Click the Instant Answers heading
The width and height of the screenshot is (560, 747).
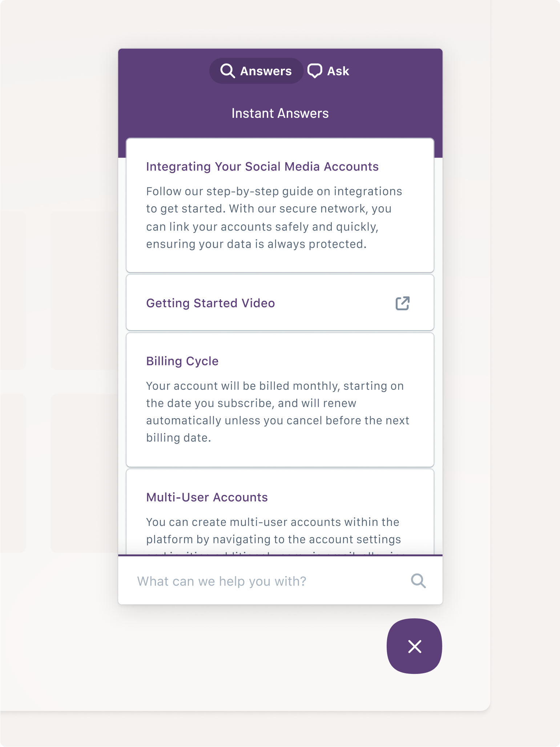coord(280,113)
